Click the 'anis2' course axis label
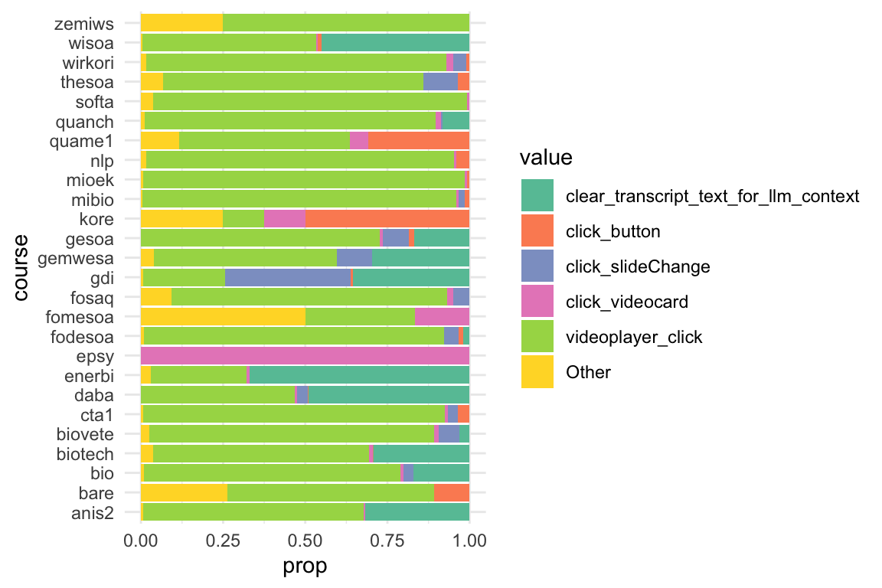Viewport: 882px width, 588px height. pyautogui.click(x=93, y=513)
